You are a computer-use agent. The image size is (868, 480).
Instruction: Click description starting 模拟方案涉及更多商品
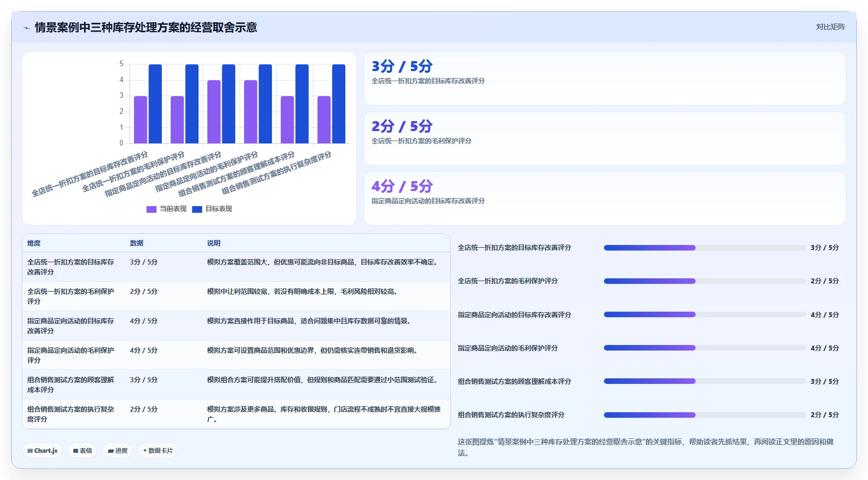[x=324, y=414]
